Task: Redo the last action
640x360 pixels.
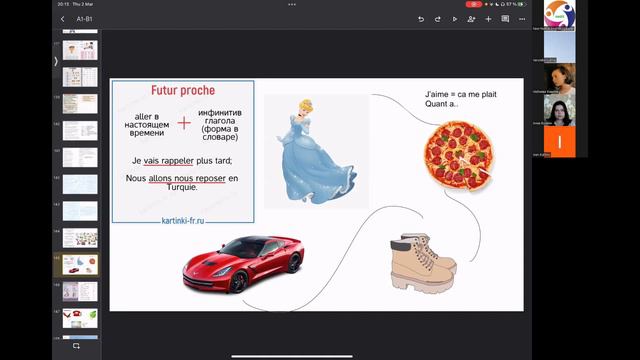Action: point(438,19)
